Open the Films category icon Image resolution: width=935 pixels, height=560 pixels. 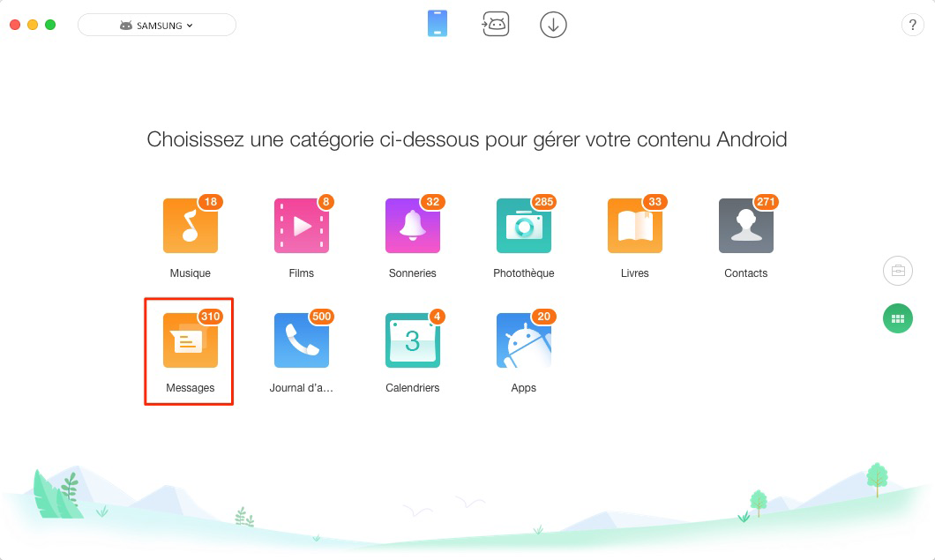click(x=301, y=227)
